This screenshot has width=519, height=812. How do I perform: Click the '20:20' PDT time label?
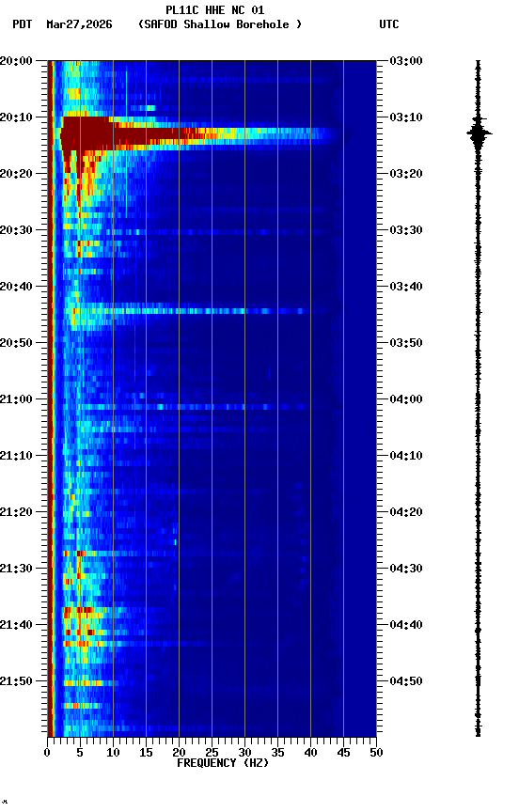tap(16, 174)
